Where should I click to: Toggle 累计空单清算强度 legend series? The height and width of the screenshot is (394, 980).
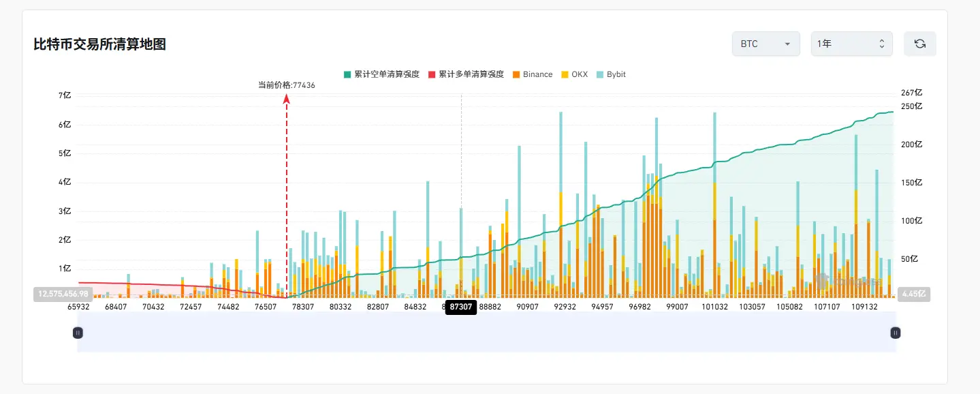coord(381,74)
